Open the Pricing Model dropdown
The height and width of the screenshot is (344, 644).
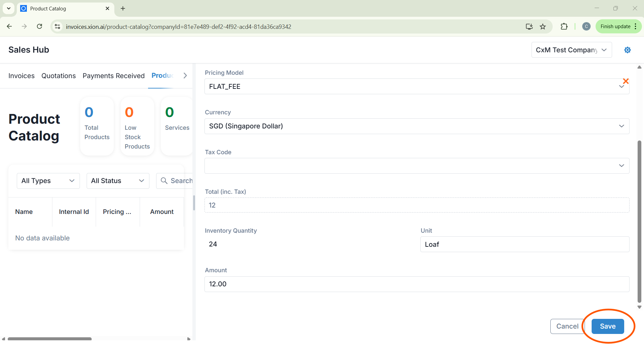click(x=416, y=87)
